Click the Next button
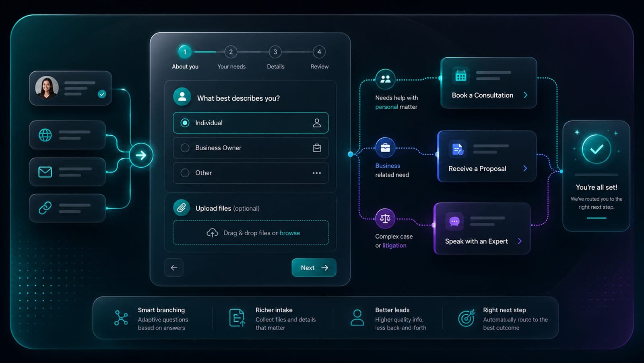The width and height of the screenshot is (644, 363). [x=314, y=268]
